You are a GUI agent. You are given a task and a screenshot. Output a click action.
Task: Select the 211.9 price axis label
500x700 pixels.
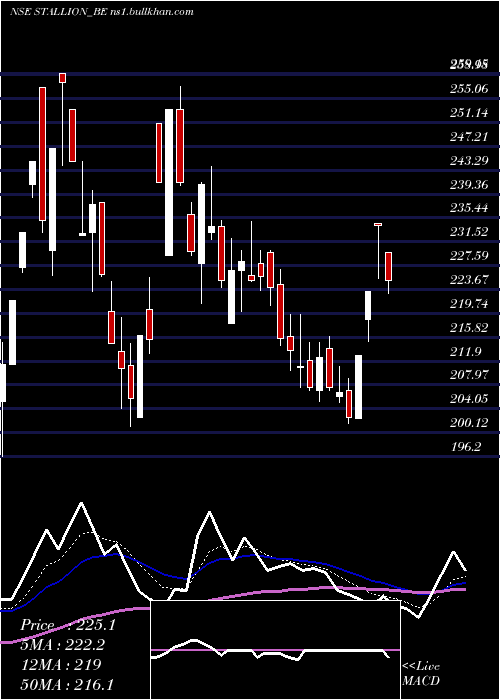(466, 352)
